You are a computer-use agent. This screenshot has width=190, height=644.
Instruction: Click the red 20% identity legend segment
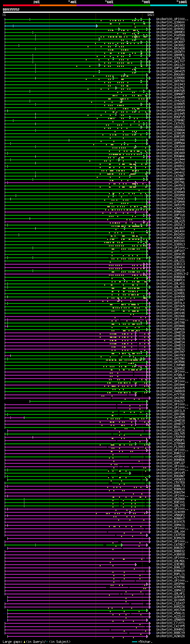click(21, 5)
